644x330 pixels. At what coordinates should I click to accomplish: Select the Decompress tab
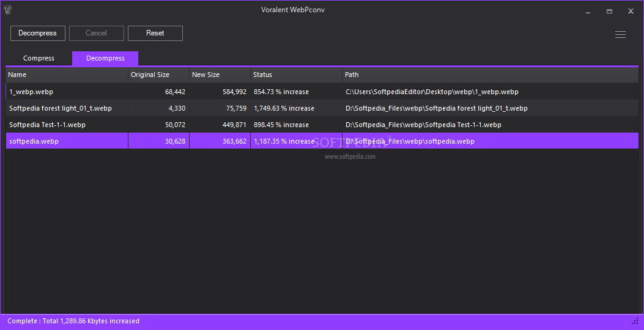click(x=105, y=58)
